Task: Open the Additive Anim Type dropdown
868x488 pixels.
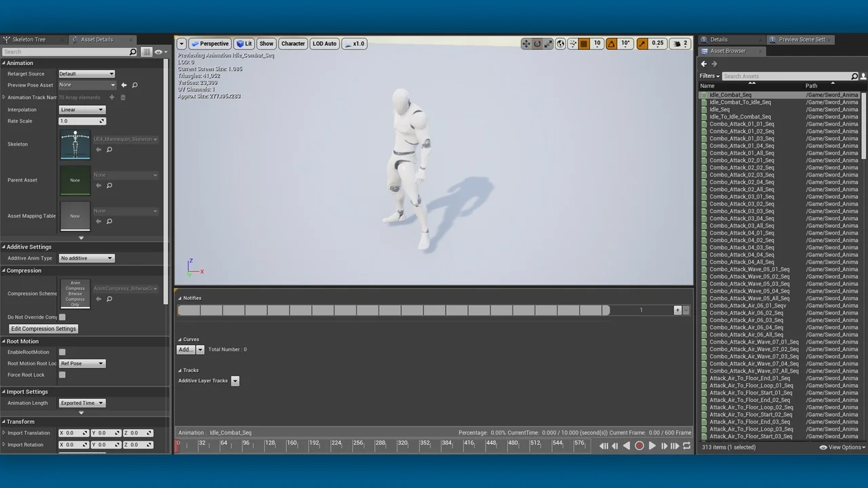Action: 86,258
